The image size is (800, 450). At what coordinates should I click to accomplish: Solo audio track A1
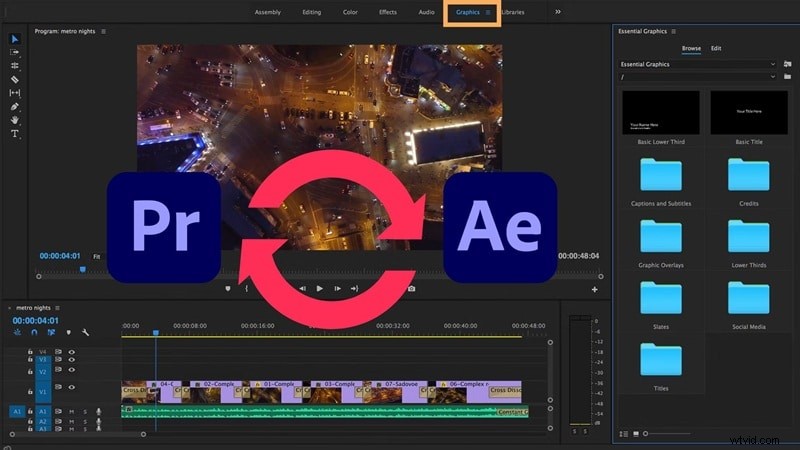tap(85, 412)
